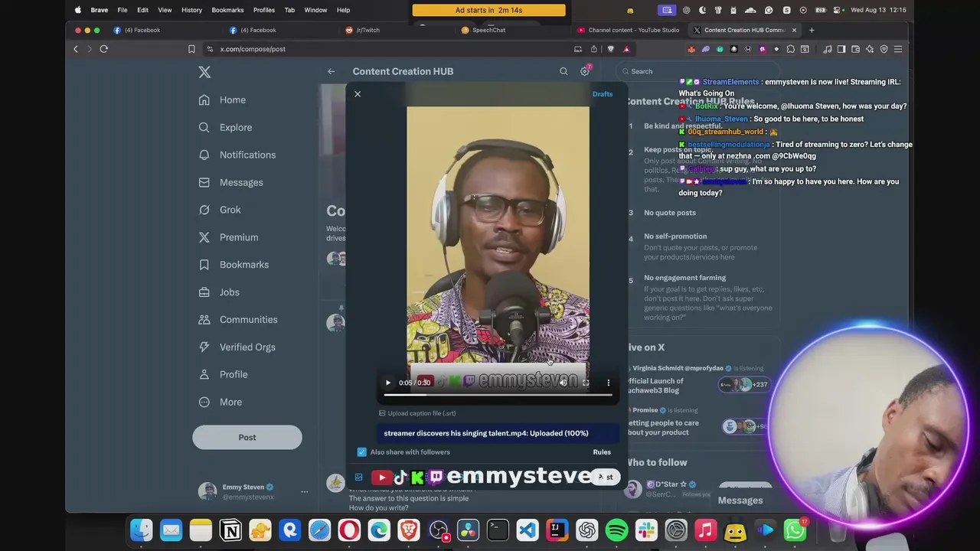Open fullscreen for the video preview
Viewport: 980px width, 551px height.
(586, 383)
